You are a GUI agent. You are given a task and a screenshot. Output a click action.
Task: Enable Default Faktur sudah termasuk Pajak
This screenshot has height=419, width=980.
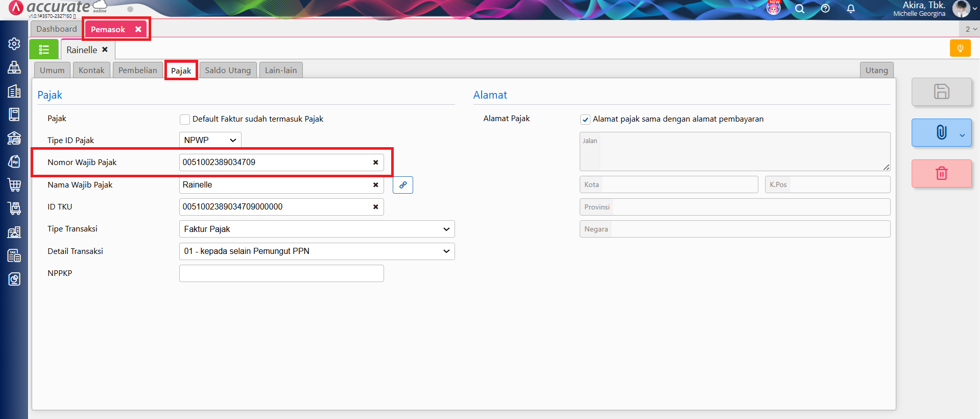pyautogui.click(x=185, y=120)
